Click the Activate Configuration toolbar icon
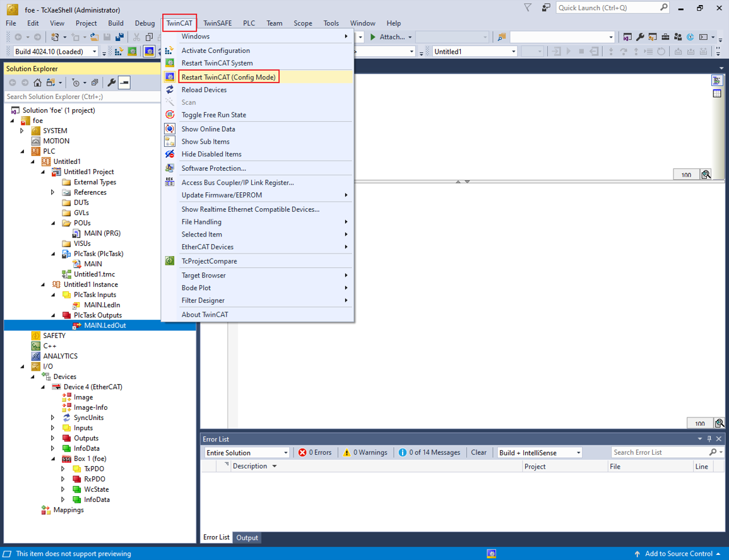 118,52
